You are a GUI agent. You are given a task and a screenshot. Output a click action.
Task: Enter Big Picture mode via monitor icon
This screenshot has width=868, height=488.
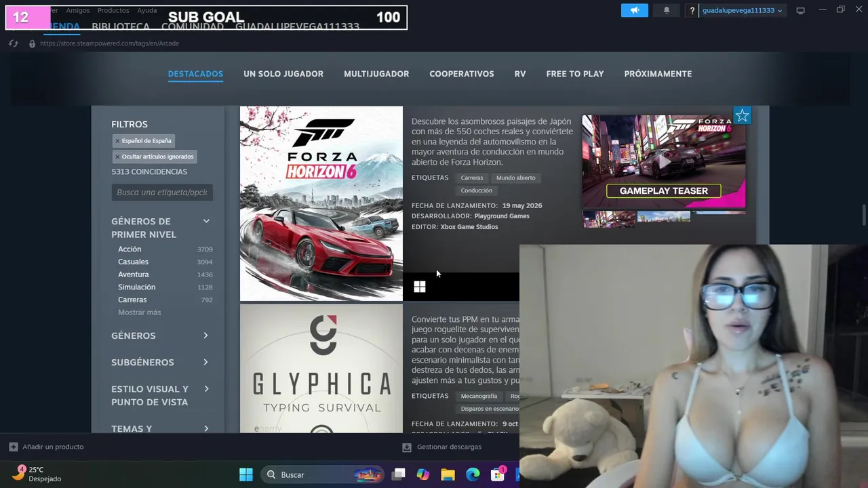(800, 10)
